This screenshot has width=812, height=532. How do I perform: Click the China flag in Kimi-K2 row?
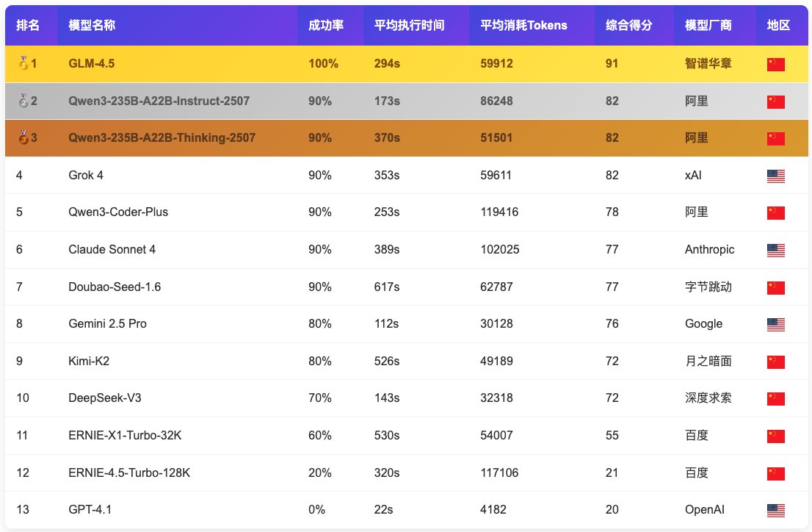click(x=776, y=362)
